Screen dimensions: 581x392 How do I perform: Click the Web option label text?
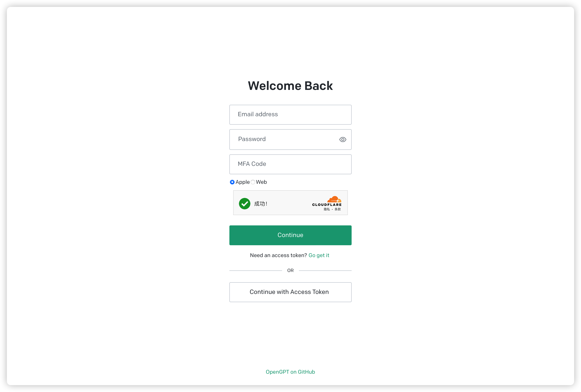coord(261,182)
